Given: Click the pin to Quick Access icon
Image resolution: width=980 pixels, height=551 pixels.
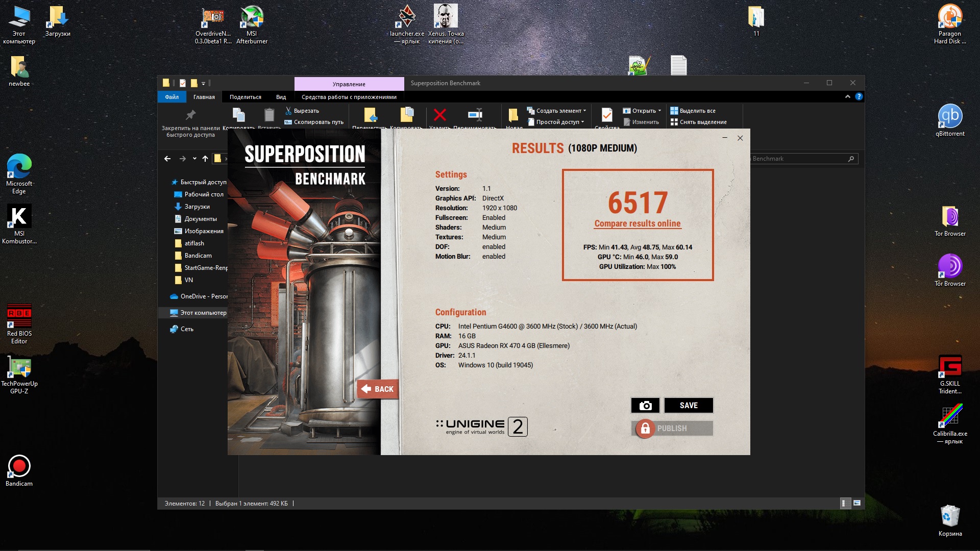Looking at the screenshot, I should click(x=190, y=115).
